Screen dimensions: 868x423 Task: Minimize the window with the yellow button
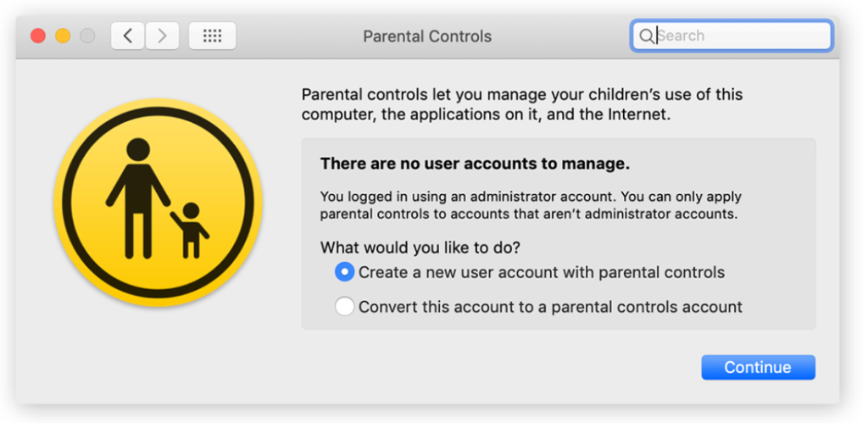coord(63,36)
